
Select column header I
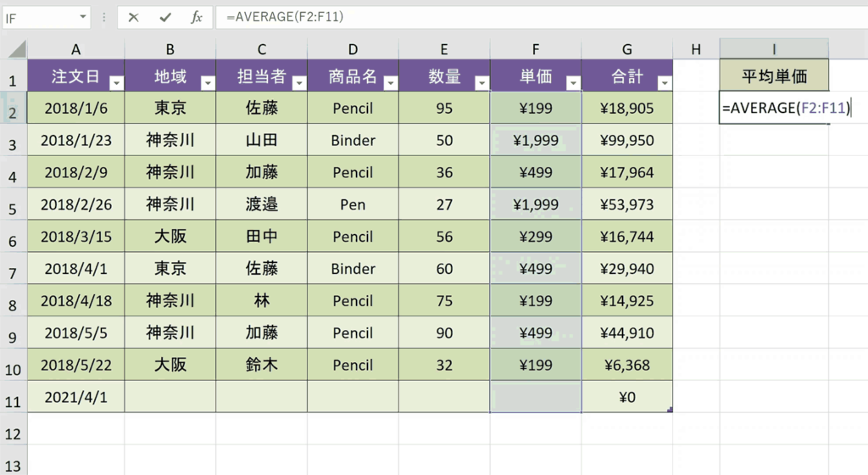click(774, 49)
